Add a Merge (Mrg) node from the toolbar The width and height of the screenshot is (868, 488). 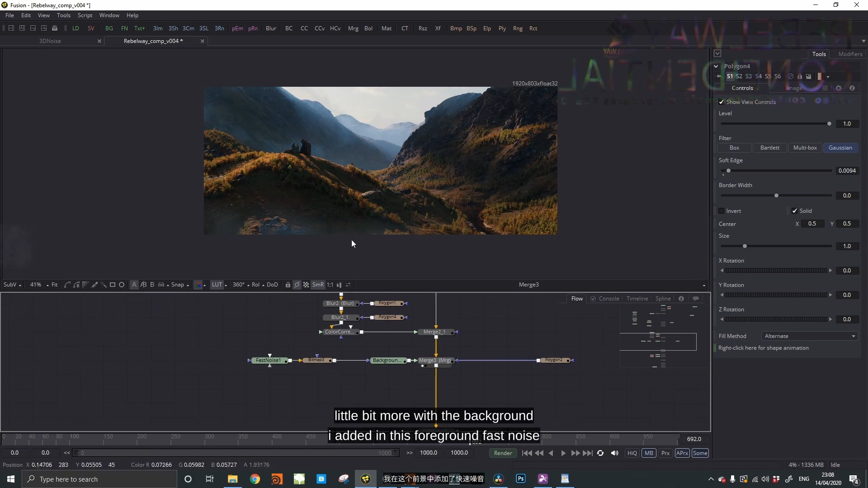(x=353, y=28)
